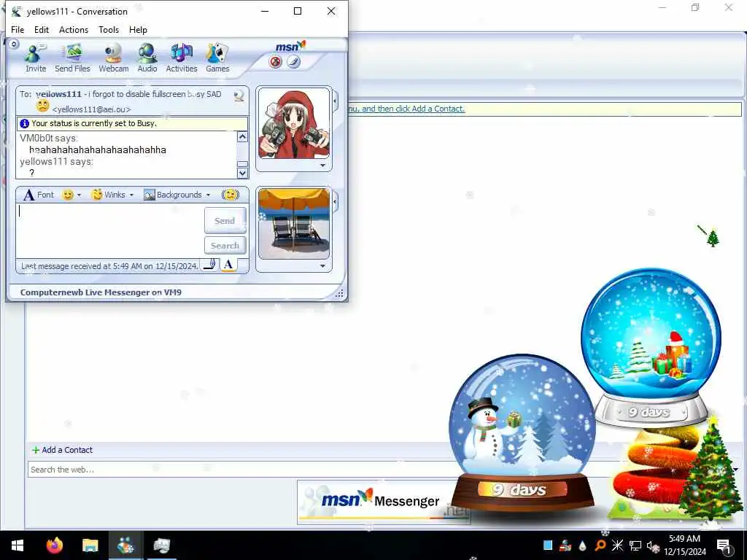Screen dimensions: 747x560
Task: Click the block contact icon under the msn logo
Action: point(275,62)
